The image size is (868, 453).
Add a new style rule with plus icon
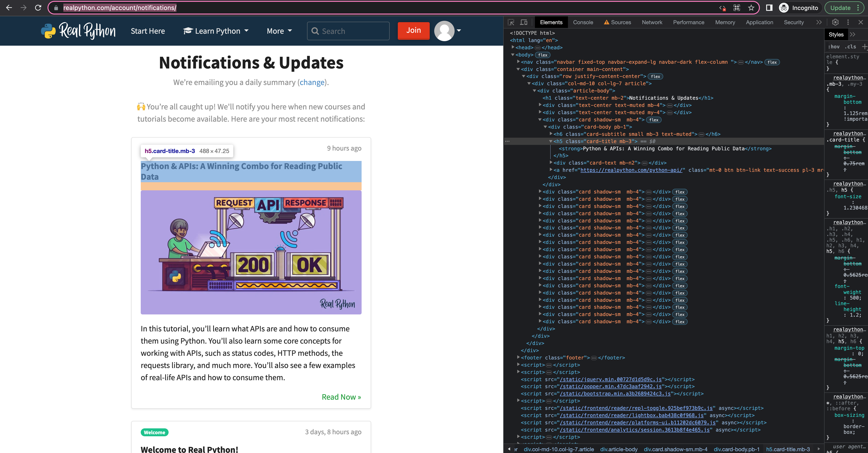point(864,47)
